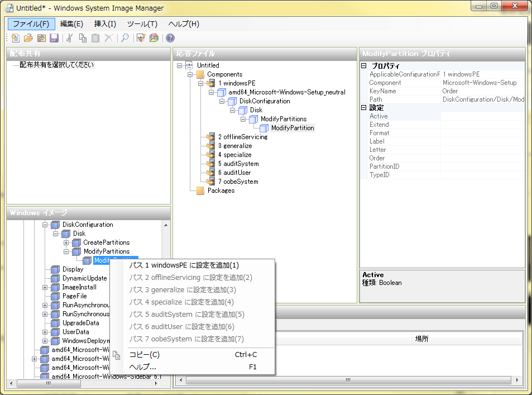Viewport: 532px width, 395px height.
Task: Click 配布共有を選択してください placeholder text
Action: click(56, 65)
